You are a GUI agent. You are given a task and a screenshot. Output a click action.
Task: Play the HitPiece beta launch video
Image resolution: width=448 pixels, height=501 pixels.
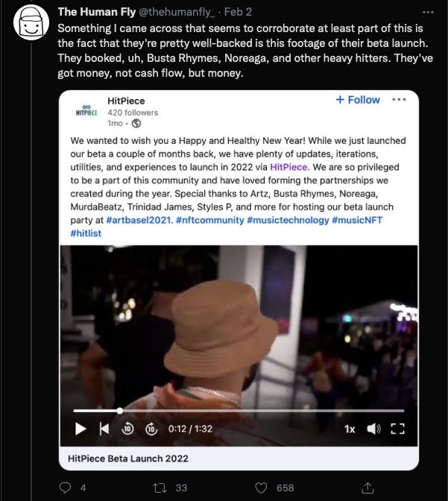(81, 429)
